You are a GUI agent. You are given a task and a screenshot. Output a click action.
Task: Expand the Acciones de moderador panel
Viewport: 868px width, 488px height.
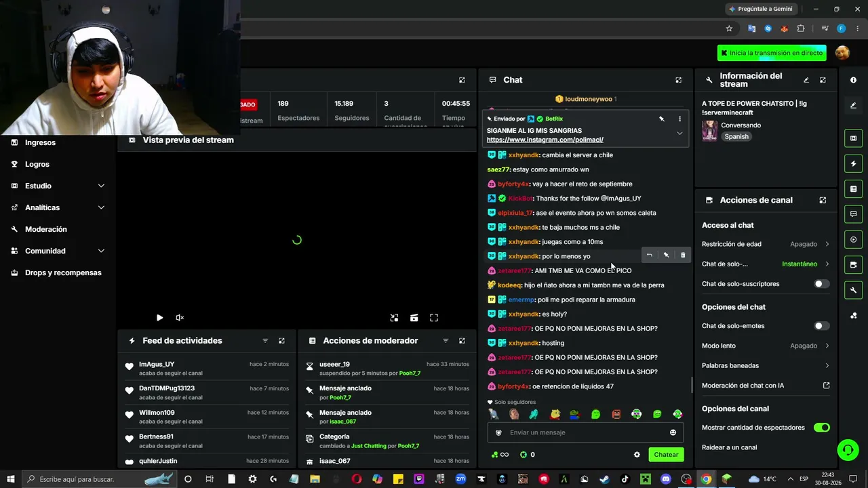click(462, 341)
